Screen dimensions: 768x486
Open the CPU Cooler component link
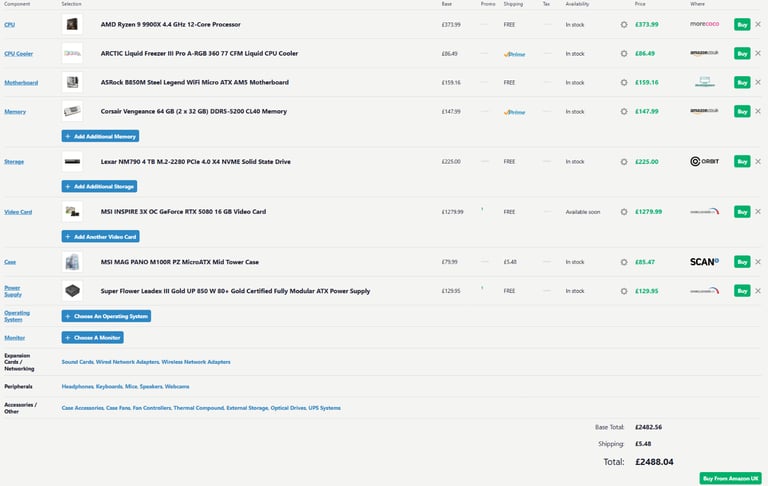(x=19, y=53)
